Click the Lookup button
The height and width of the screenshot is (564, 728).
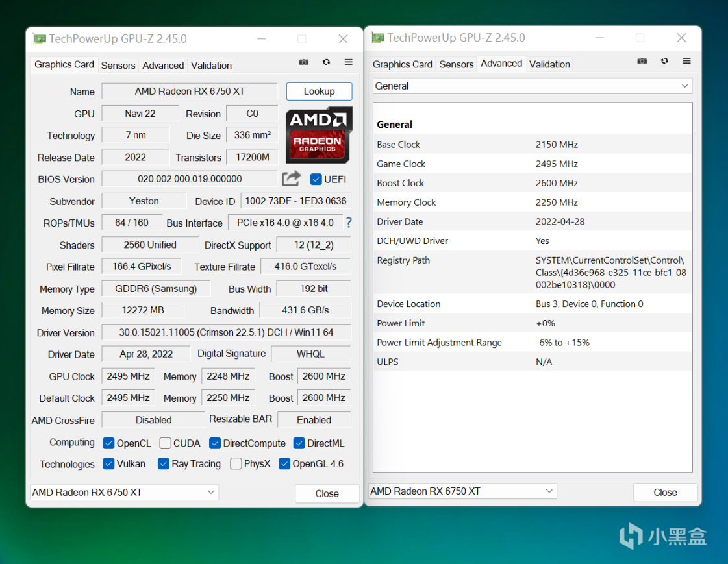point(319,92)
